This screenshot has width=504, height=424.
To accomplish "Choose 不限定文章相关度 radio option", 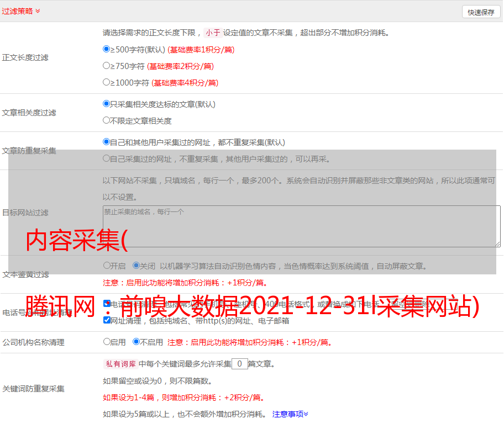I will pos(106,120).
